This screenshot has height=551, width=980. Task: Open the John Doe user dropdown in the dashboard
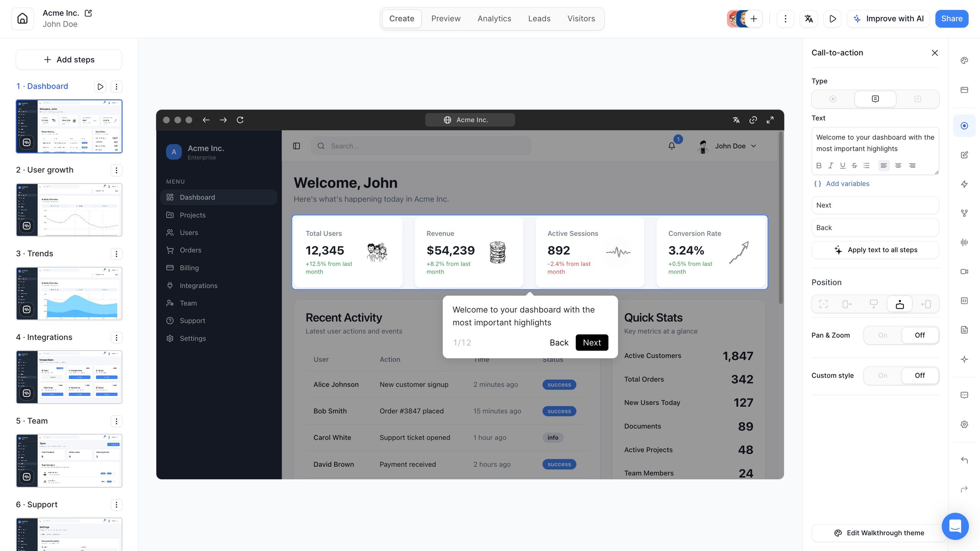[727, 146]
